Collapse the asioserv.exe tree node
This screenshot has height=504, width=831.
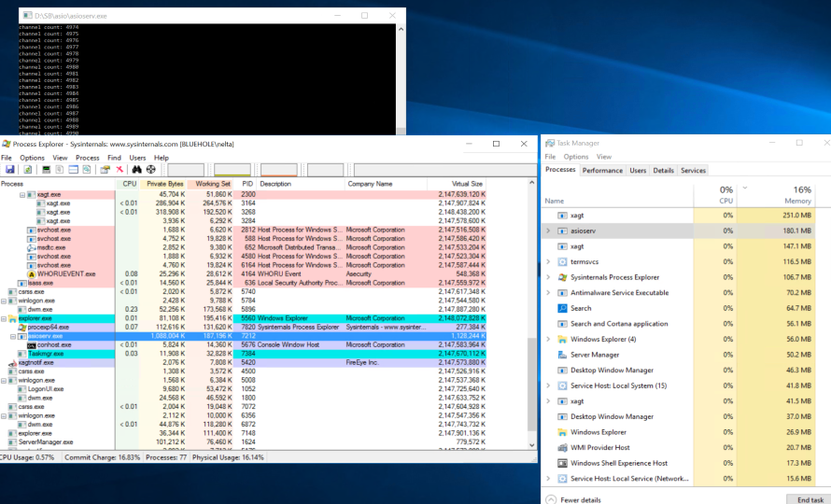click(13, 337)
